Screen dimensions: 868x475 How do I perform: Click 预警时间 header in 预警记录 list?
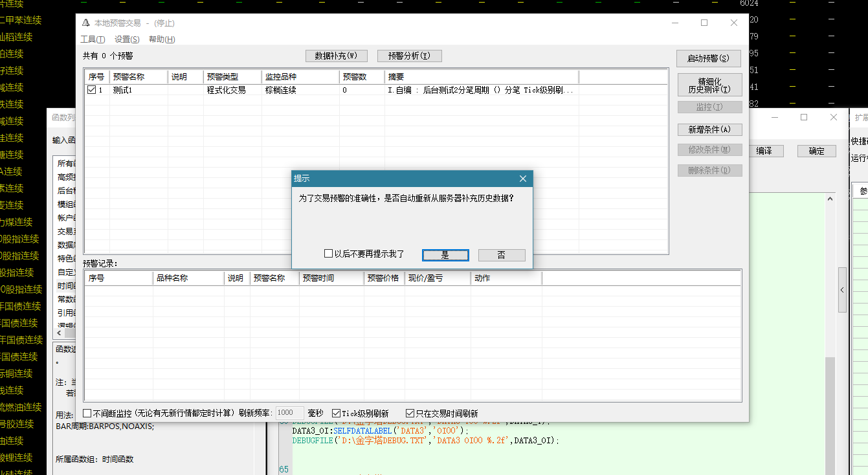331,278
